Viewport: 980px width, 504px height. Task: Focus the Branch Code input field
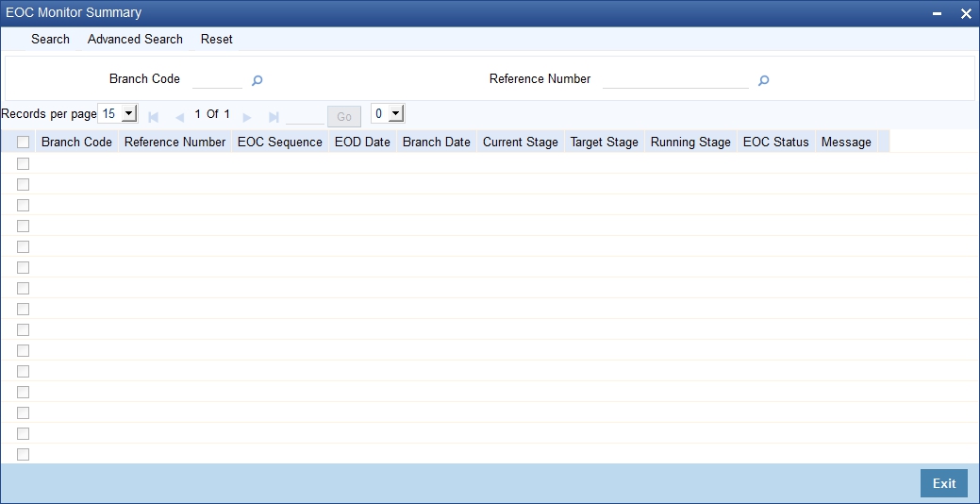point(218,79)
